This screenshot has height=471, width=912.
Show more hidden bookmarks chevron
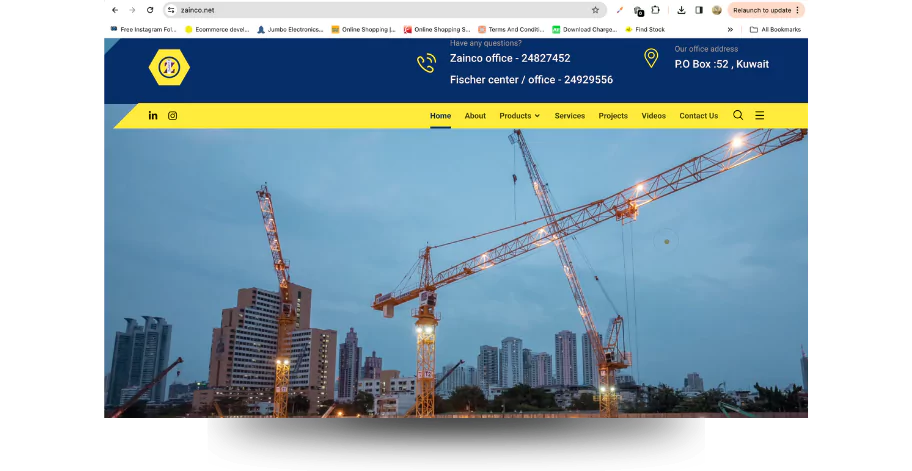click(x=730, y=30)
